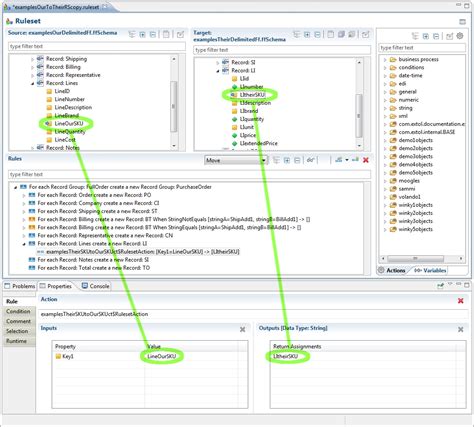Select rule Total create new Record TO
The width and height of the screenshot is (474, 427).
tap(94, 268)
